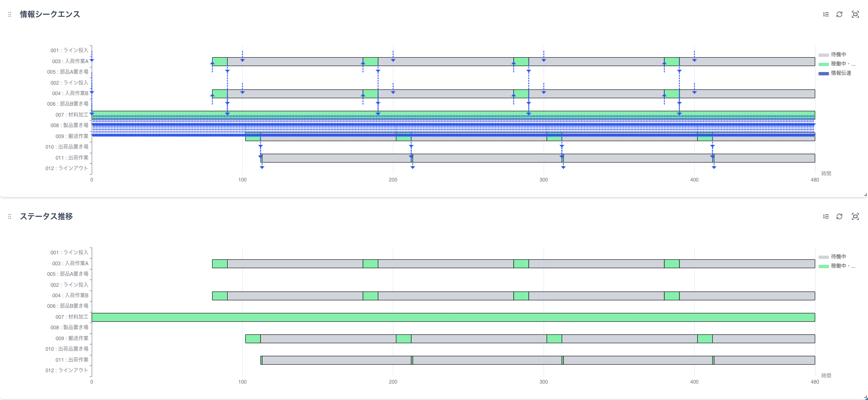Grab drag handle beside 情報シークエンス title

tap(10, 14)
